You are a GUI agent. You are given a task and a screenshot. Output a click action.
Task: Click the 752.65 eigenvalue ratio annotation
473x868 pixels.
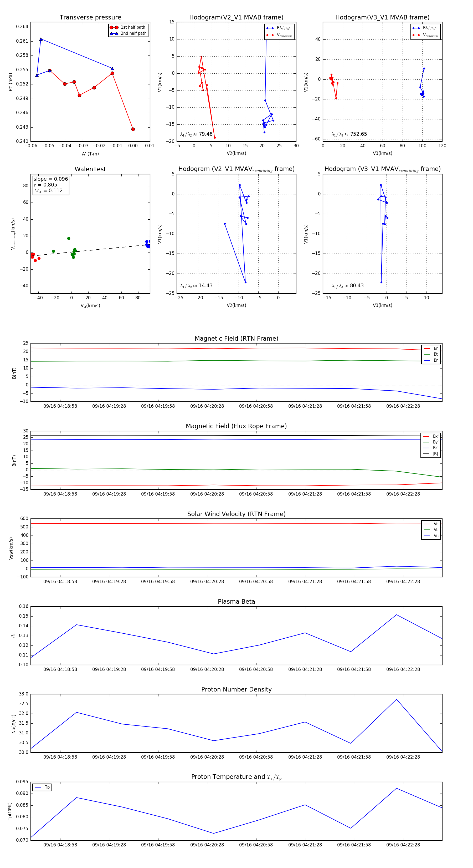349,134
